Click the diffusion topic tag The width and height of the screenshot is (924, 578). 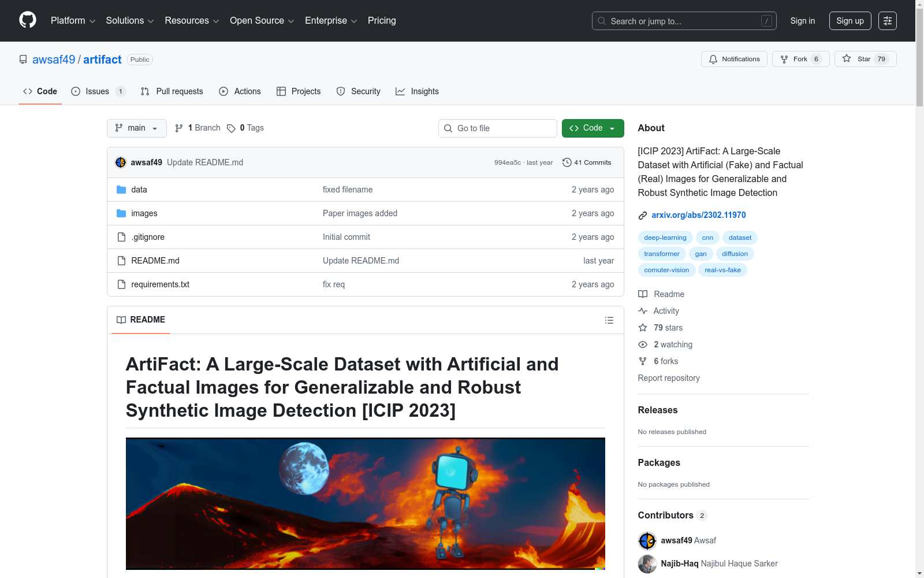pos(735,254)
